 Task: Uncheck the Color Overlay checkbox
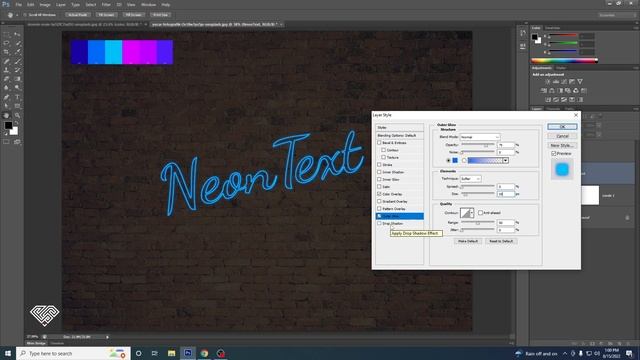379,194
